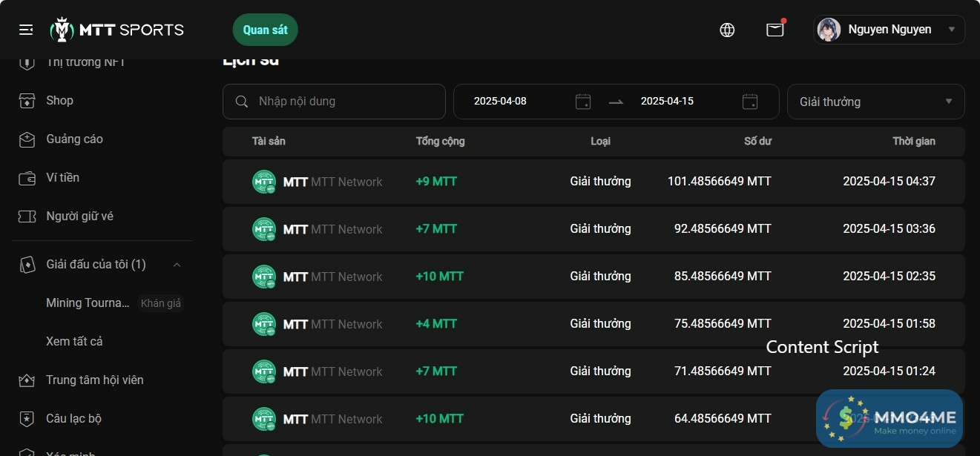Open the start date calendar icon

point(583,102)
